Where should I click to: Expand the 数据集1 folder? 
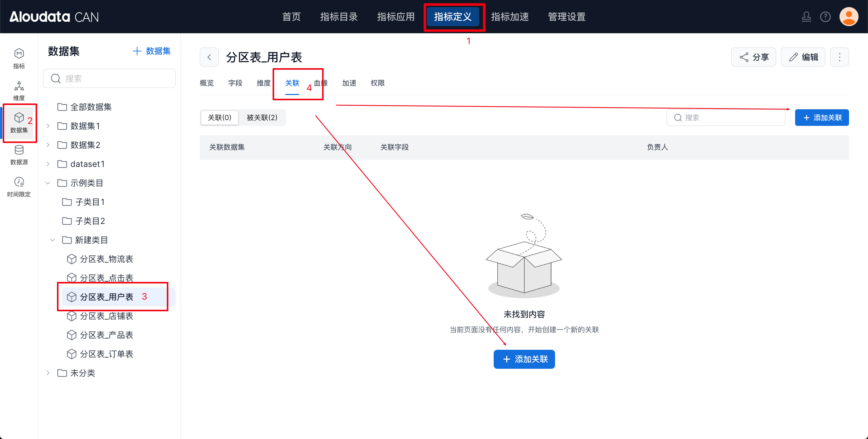click(x=48, y=126)
